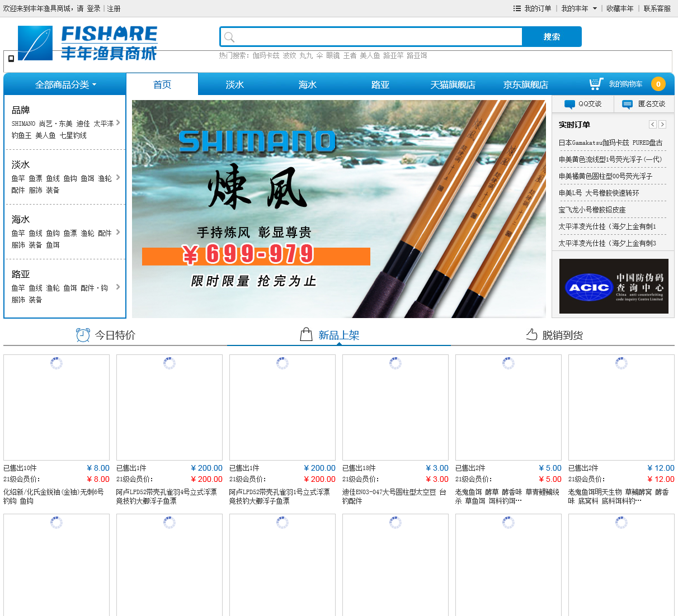This screenshot has width=678, height=616.
Task: Open 我的订单 link
Action: (538, 8)
